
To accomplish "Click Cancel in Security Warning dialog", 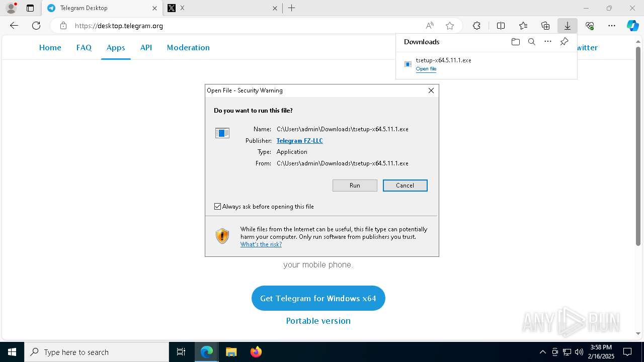I will 405,186.
